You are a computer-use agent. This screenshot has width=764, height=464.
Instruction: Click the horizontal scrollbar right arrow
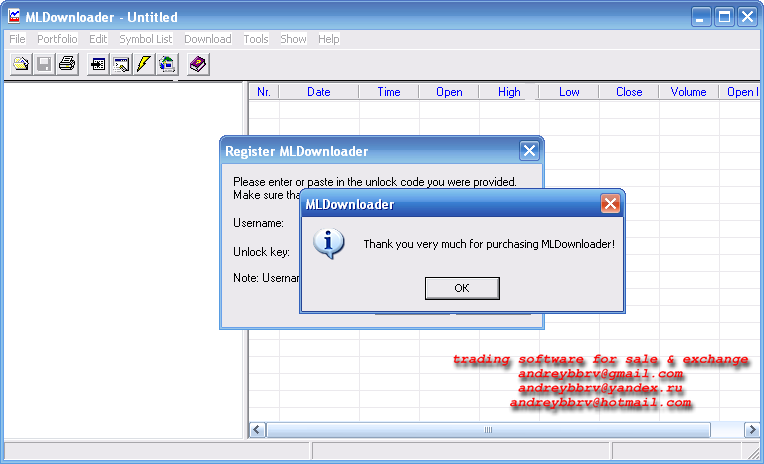pos(751,430)
